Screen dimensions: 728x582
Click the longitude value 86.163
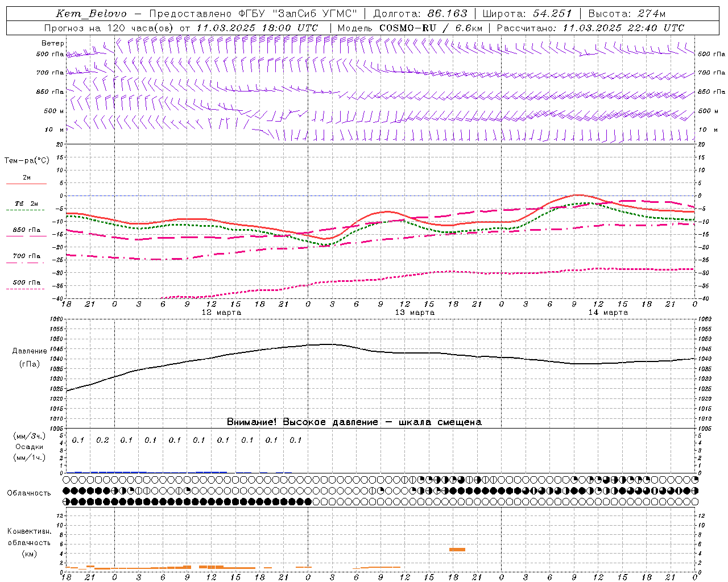(x=448, y=14)
